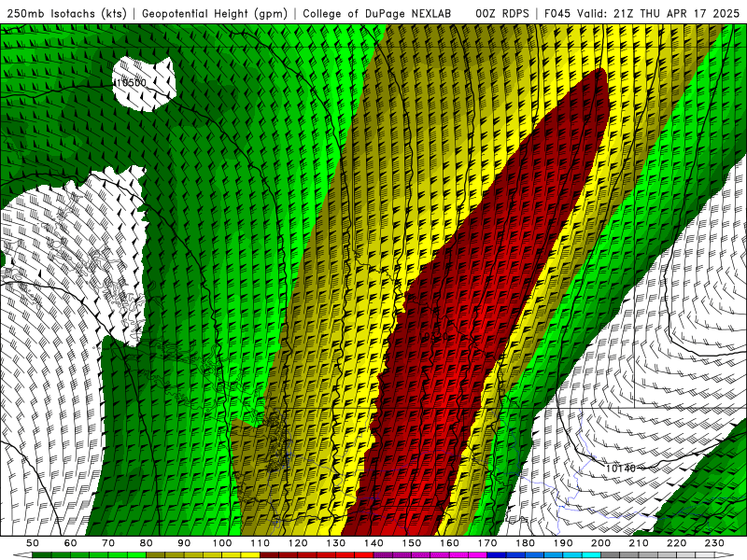The width and height of the screenshot is (747, 560).
Task: Click the right arrow end of the color bar
Action: click(x=725, y=554)
